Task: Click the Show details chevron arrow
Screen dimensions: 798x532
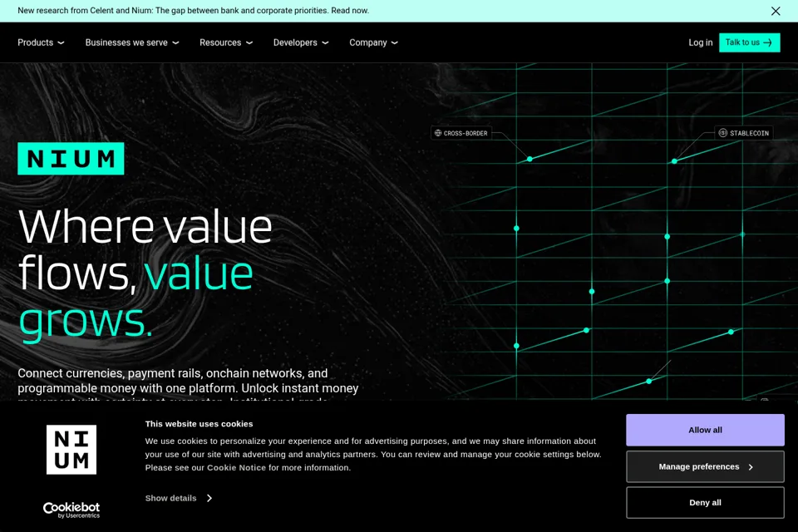Action: (x=209, y=498)
